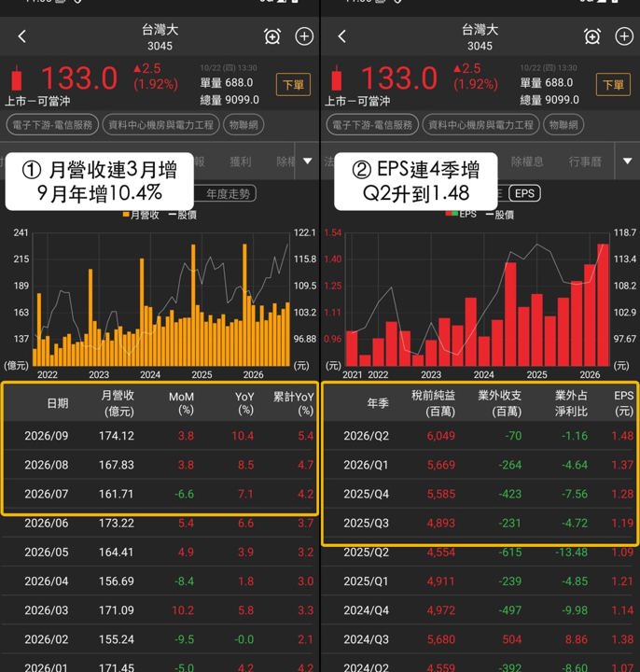Select the EPS chart mode
The image size is (640, 672).
(x=524, y=193)
